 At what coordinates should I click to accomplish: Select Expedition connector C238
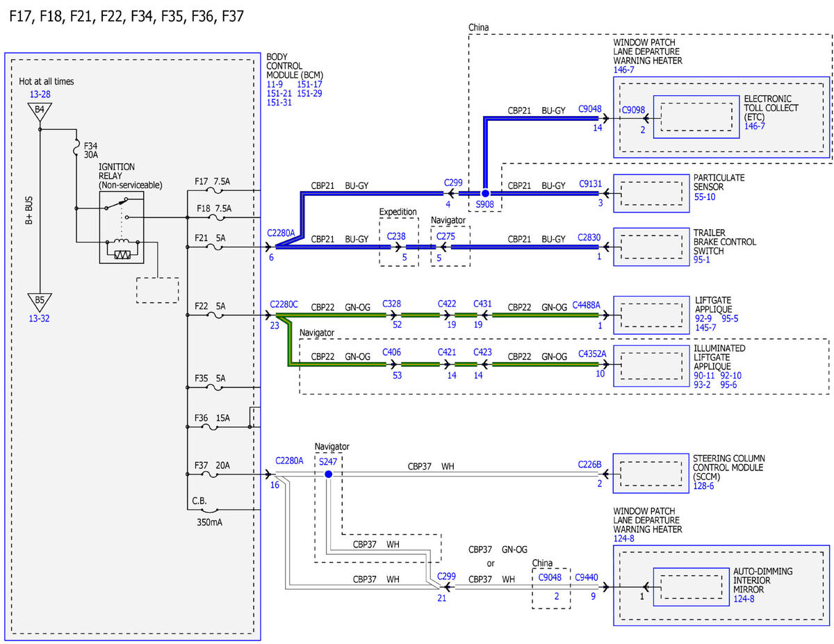397,236
